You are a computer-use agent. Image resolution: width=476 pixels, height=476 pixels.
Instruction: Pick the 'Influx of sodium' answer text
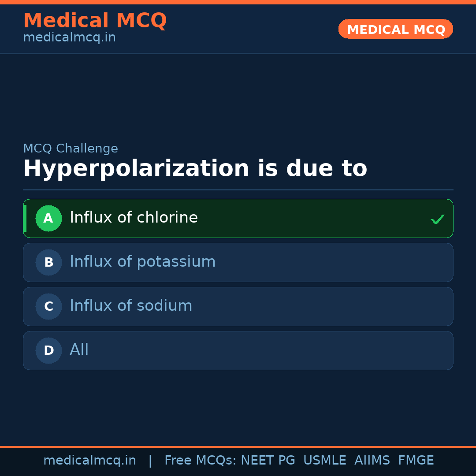pyautogui.click(x=131, y=306)
